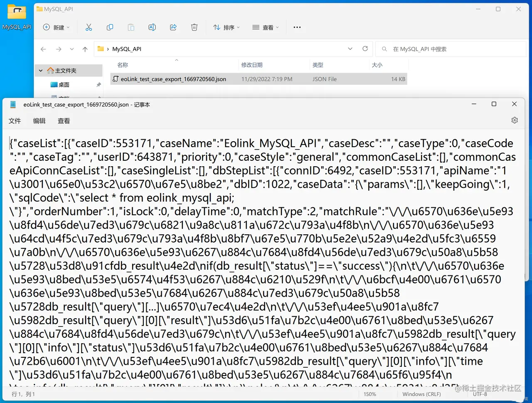Maximize the Notepad window
This screenshot has width=532, height=403.
click(x=494, y=104)
